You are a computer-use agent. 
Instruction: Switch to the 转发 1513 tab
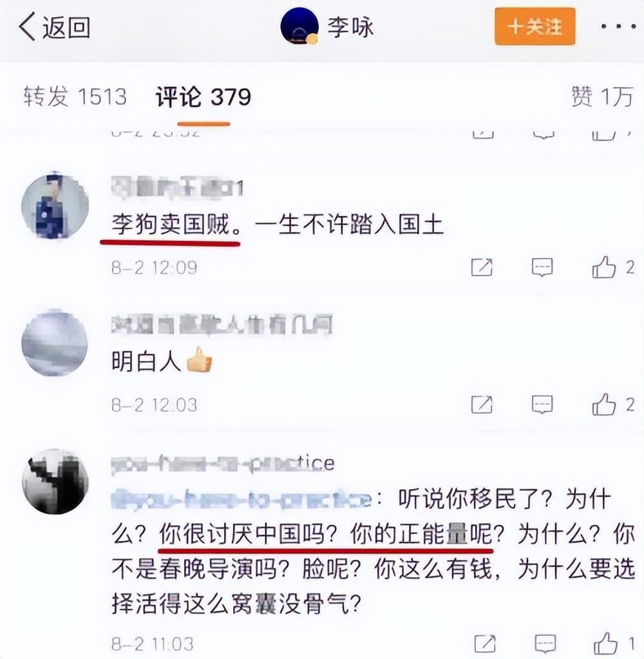75,97
